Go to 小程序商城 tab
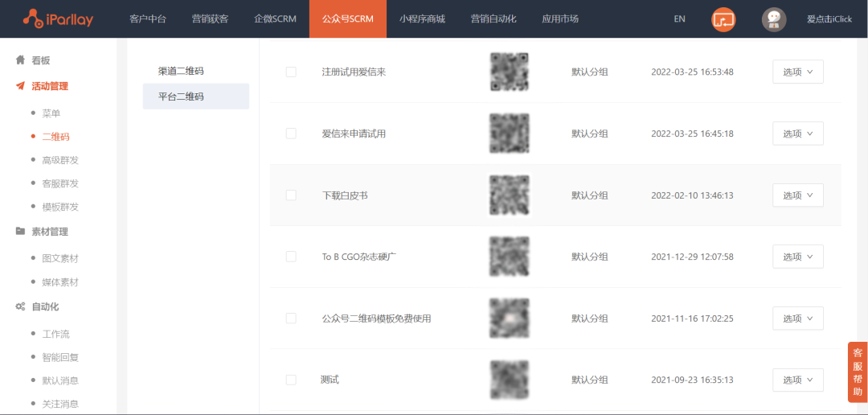 click(422, 18)
